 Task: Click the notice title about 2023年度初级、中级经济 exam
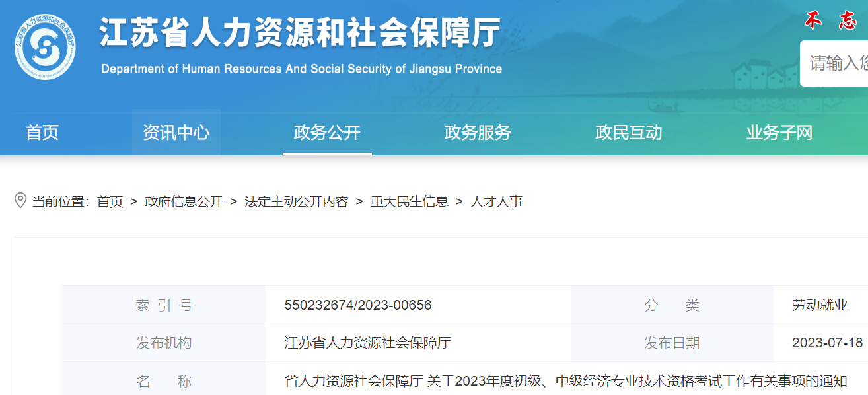[x=565, y=381]
